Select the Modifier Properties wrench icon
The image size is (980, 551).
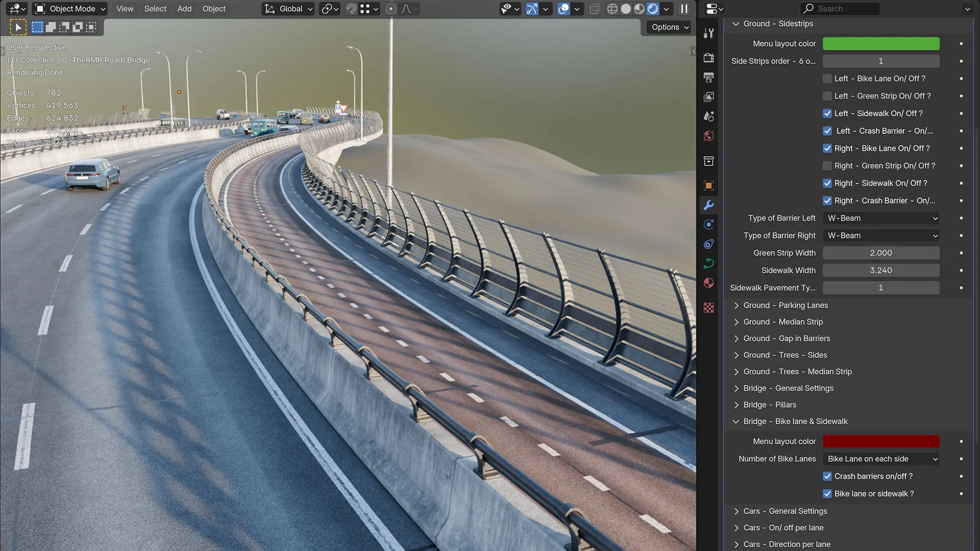708,205
